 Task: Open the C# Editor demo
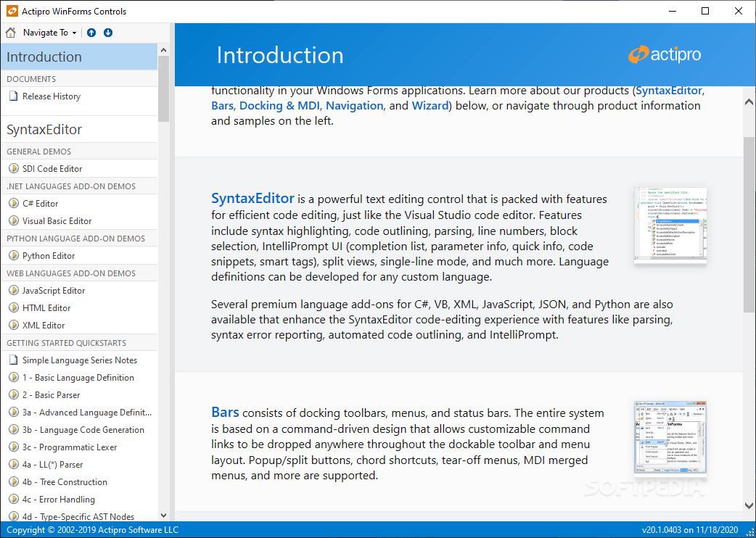(40, 203)
